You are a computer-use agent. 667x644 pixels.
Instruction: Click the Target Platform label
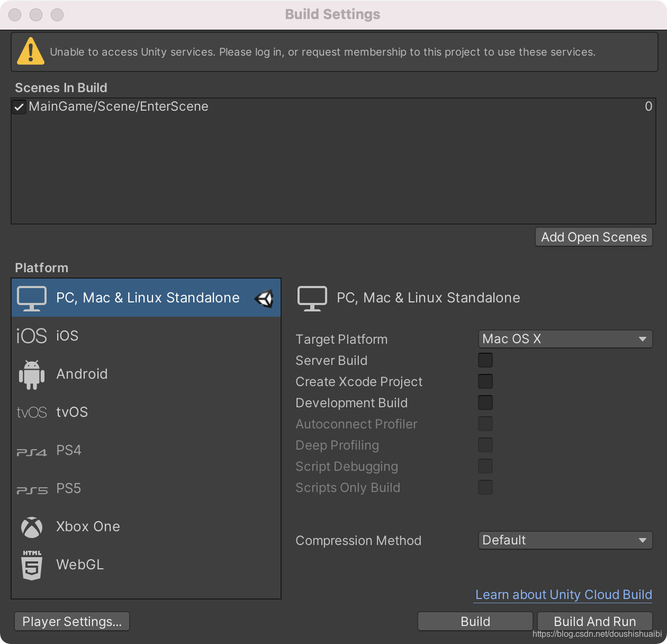coord(341,339)
